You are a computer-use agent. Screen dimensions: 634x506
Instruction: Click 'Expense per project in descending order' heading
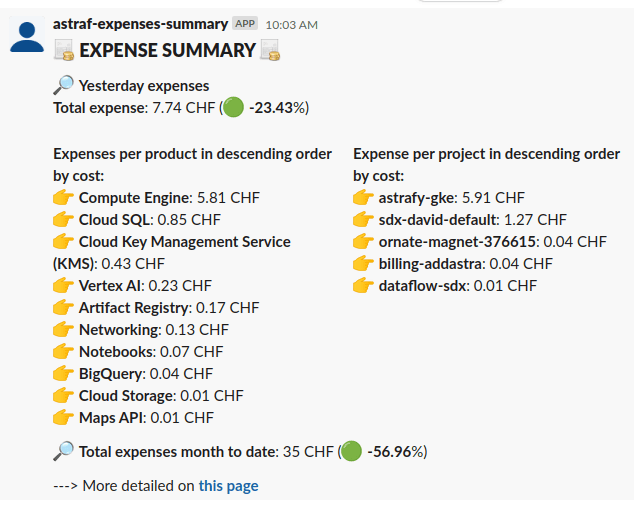(x=486, y=165)
